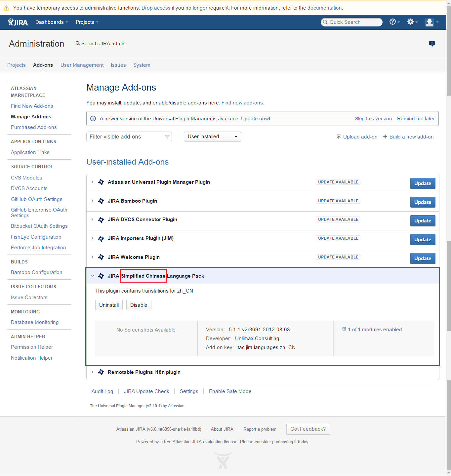
Task: Click Skip this version
Action: [373, 119]
